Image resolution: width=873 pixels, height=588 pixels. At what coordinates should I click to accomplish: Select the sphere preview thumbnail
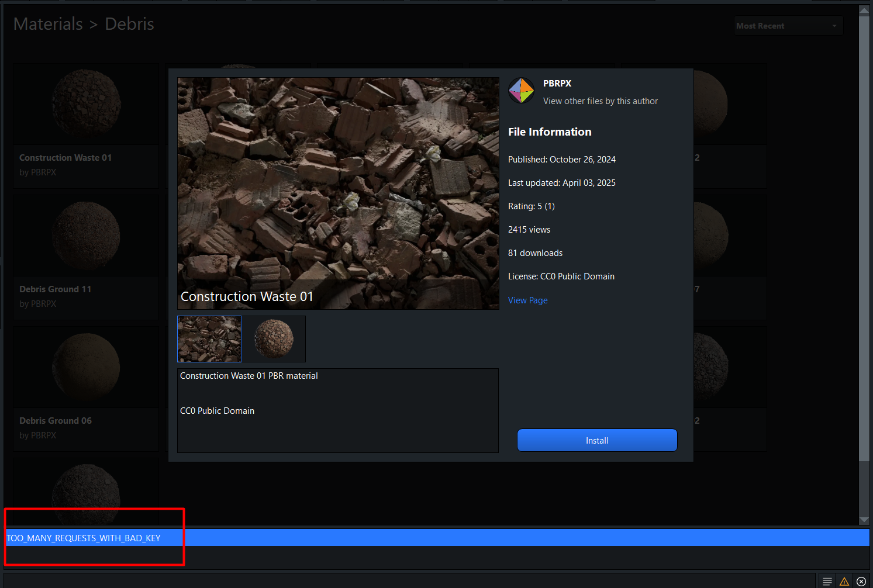[274, 339]
